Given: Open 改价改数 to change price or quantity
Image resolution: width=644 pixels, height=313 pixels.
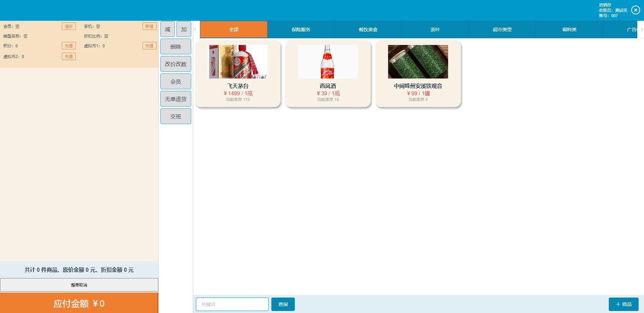Looking at the screenshot, I should (x=176, y=64).
